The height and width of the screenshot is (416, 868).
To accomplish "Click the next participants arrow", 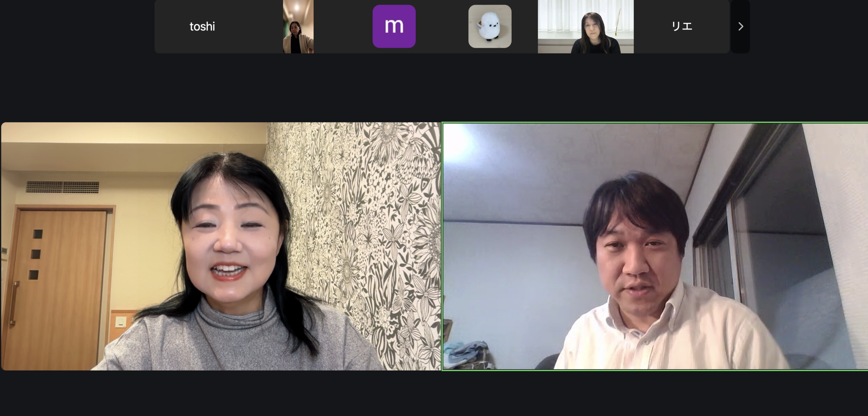I will pyautogui.click(x=741, y=26).
